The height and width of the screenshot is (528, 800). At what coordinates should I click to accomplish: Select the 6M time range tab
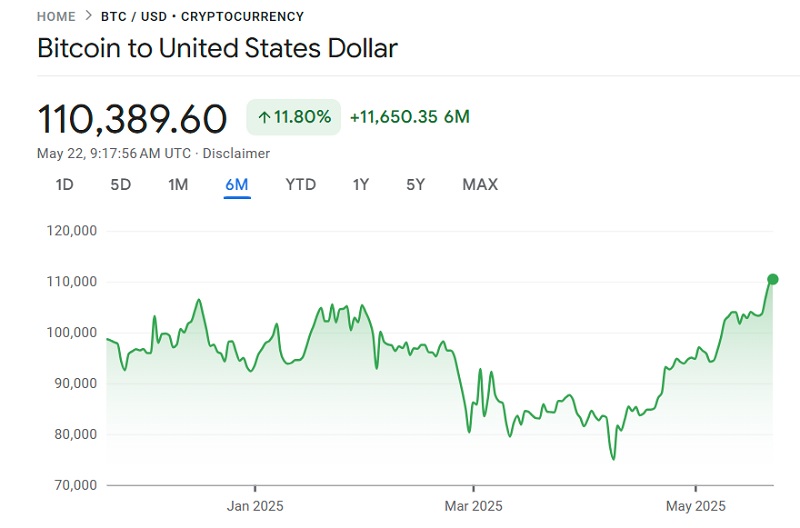[x=237, y=184]
